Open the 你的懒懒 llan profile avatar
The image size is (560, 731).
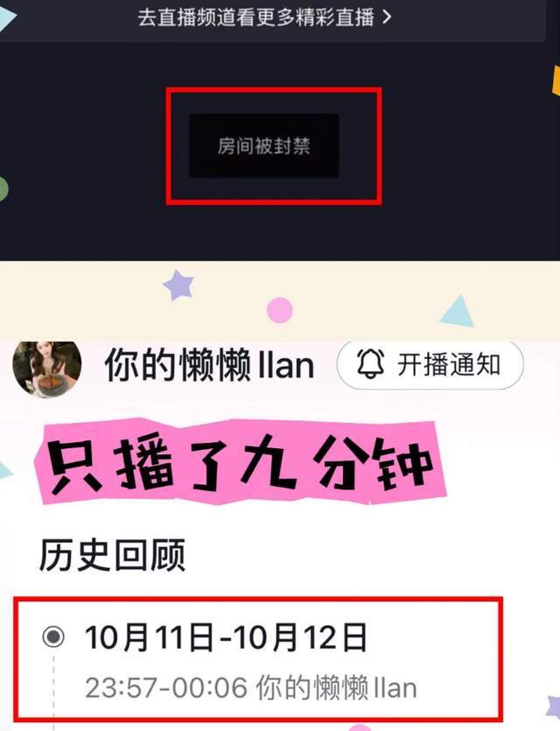tap(47, 369)
